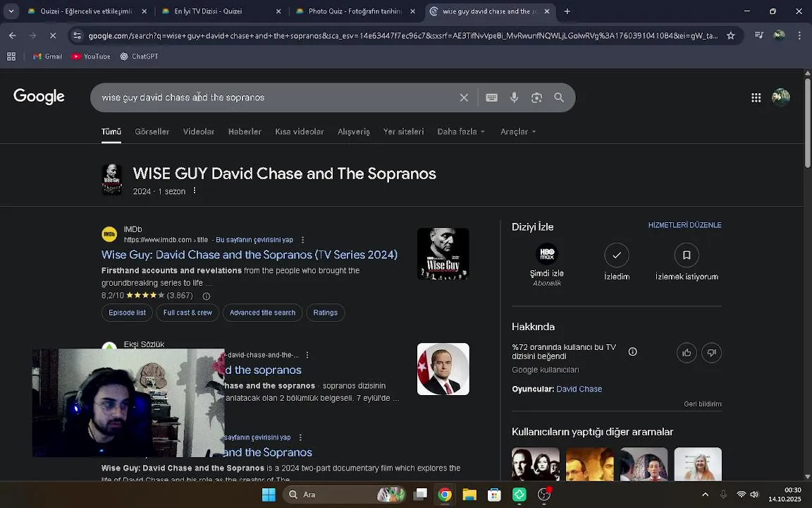The image size is (812, 508).
Task: Click HİZMETLERİ DÜZENLE link
Action: tap(684, 225)
